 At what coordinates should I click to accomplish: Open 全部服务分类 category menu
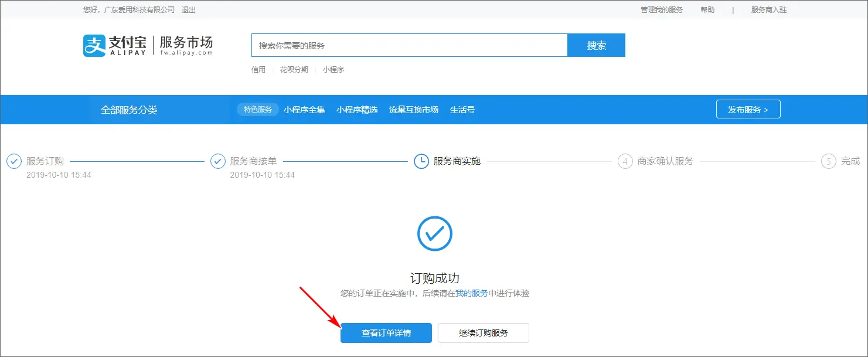(x=129, y=110)
